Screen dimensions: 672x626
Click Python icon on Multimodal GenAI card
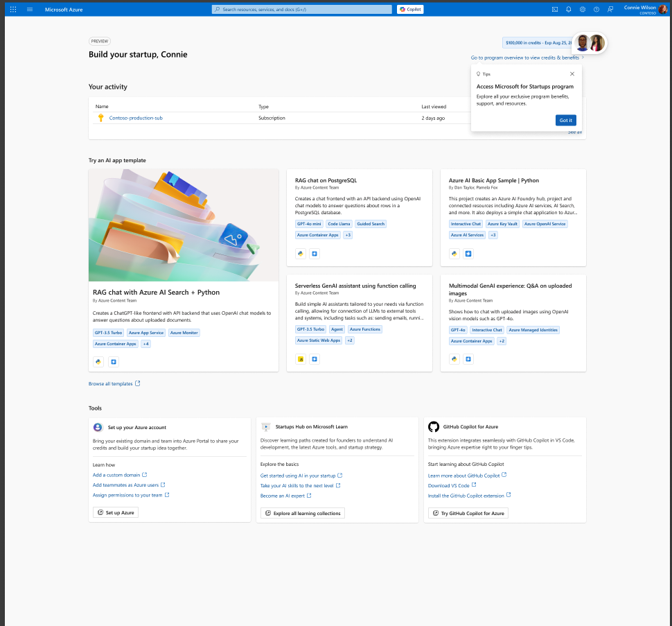(454, 359)
